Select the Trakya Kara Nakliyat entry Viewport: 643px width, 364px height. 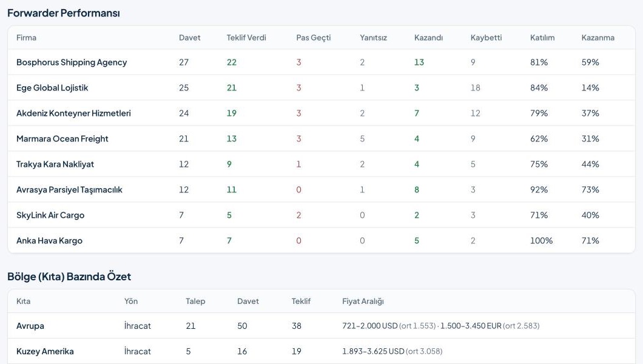pyautogui.click(x=55, y=164)
